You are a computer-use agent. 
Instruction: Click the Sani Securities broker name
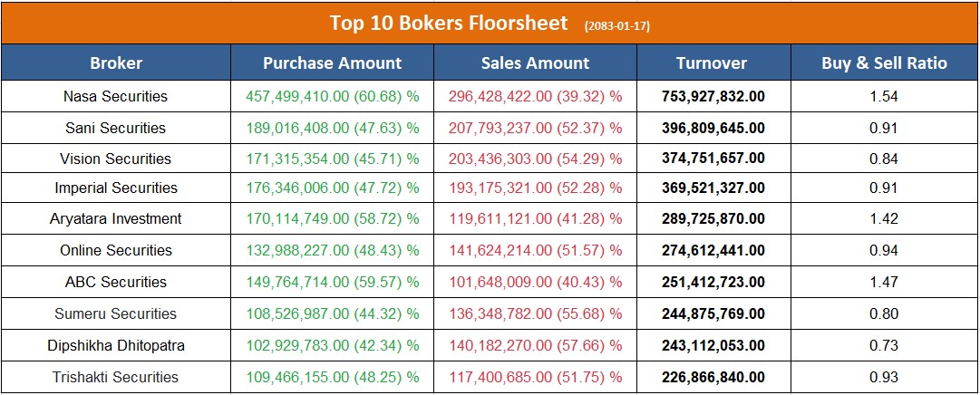(x=116, y=128)
